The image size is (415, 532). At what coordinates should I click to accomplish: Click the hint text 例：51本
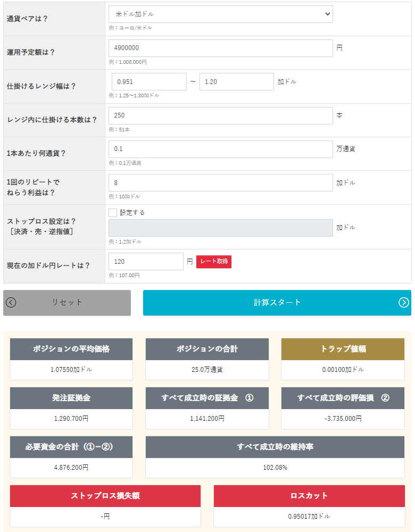119,130
